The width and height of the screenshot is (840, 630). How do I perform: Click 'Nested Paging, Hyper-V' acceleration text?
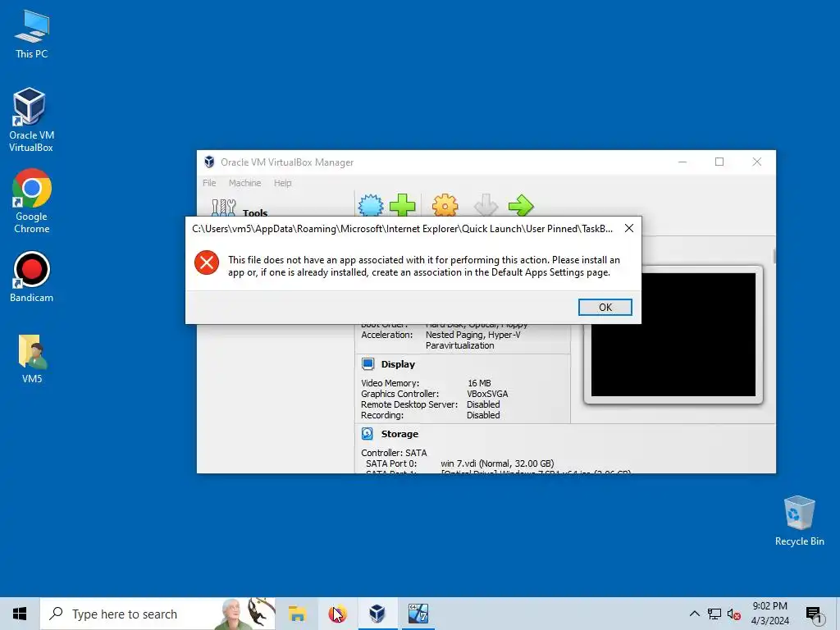pyautogui.click(x=473, y=335)
